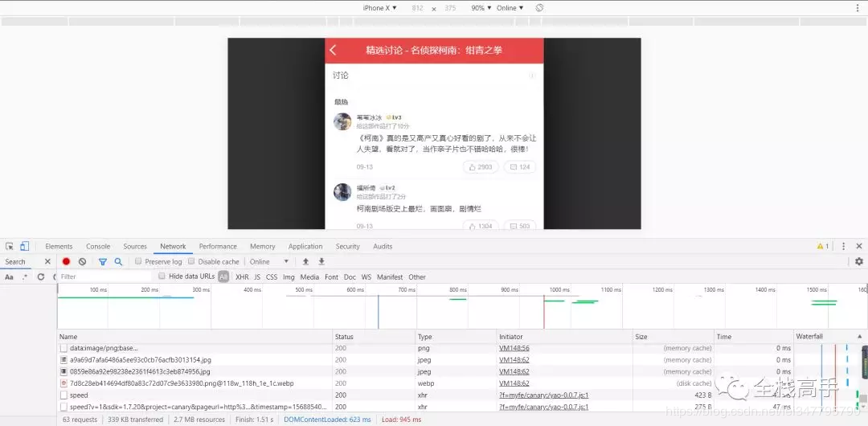
Task: Filter requests by Doc
Action: (350, 277)
